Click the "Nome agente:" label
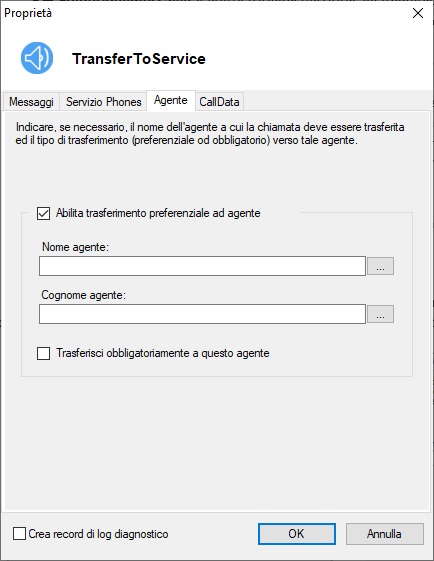The width and height of the screenshot is (434, 561). pos(75,247)
